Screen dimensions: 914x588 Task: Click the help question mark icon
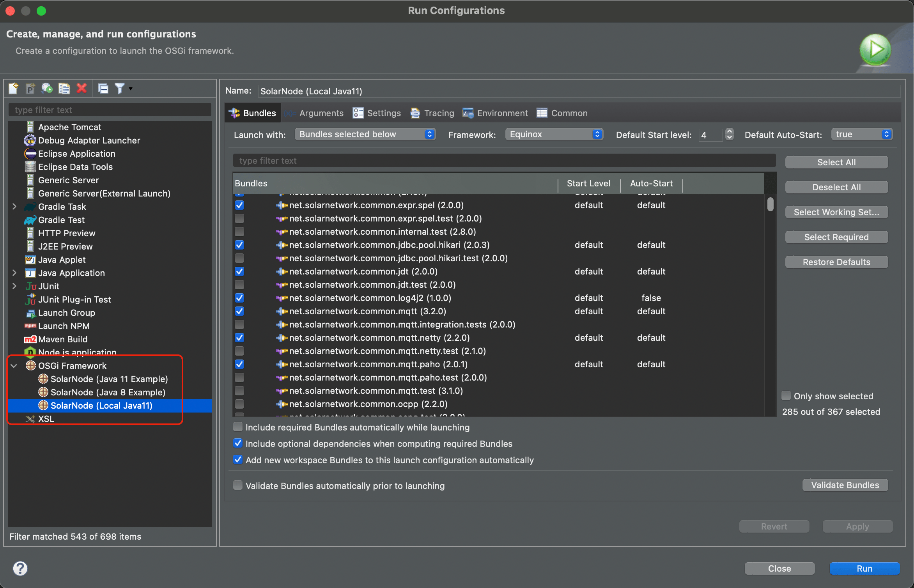point(20,568)
